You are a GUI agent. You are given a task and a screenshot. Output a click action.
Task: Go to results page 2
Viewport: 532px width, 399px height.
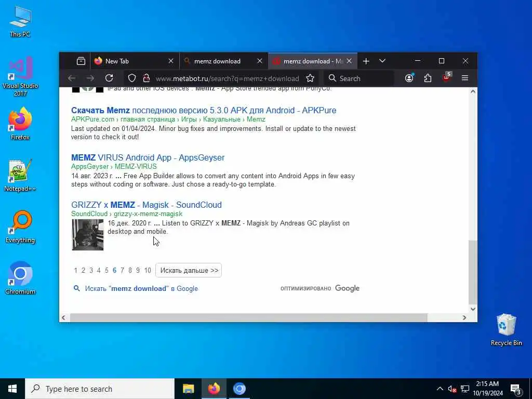[83, 270]
